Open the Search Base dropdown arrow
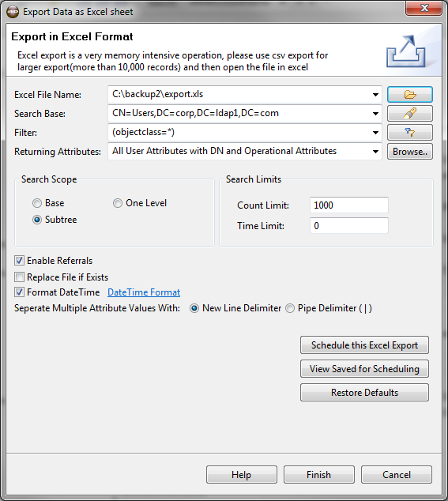Screen dimensions: 448x501 (375, 114)
